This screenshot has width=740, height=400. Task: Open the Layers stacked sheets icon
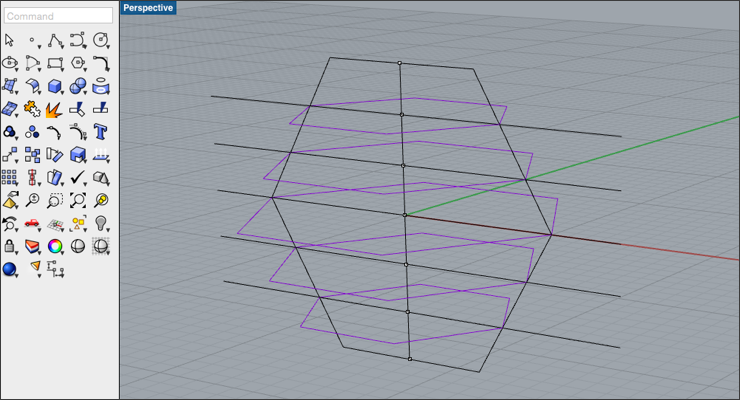[x=32, y=246]
